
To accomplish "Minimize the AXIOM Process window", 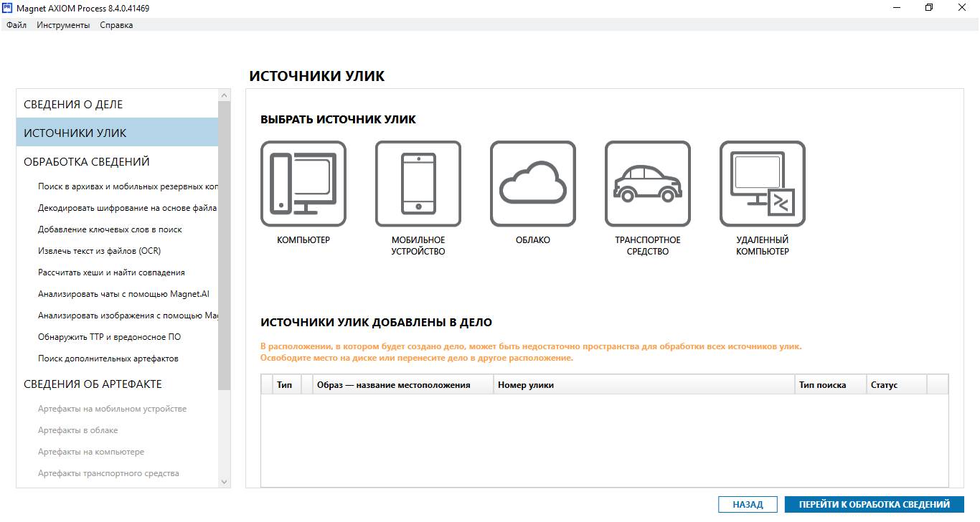I will 897,8.
